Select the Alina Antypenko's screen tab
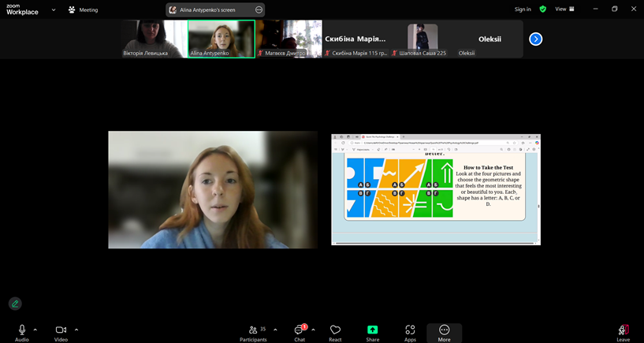 click(x=215, y=10)
